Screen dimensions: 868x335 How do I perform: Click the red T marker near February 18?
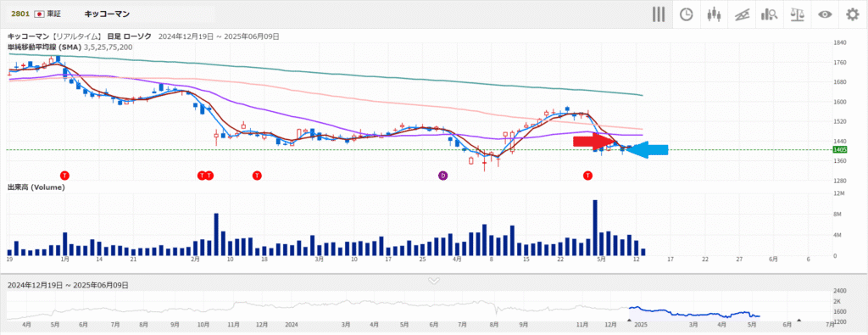pyautogui.click(x=257, y=176)
